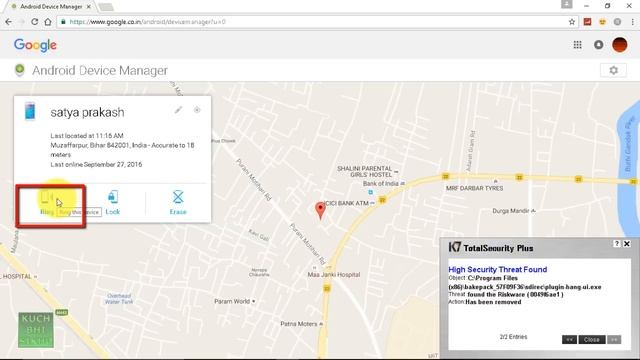Rename device with pencil icon
Image resolution: width=640 pixels, height=360 pixels.
178,110
